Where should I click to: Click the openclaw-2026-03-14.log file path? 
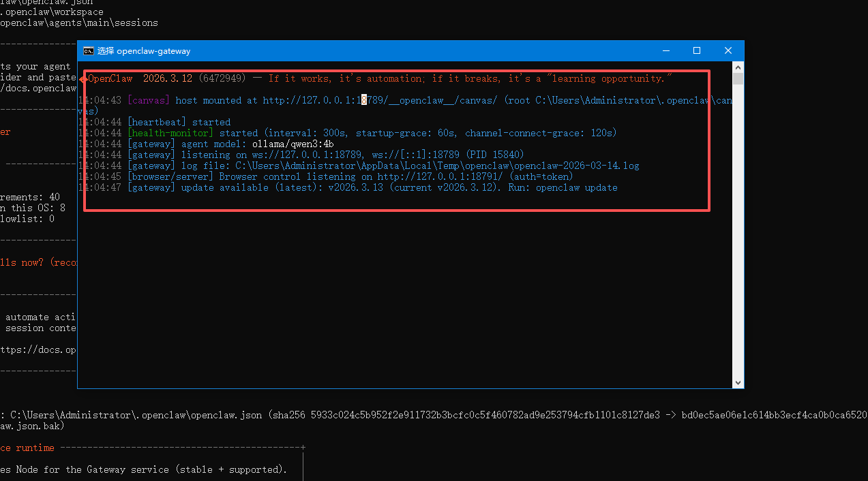(x=438, y=166)
